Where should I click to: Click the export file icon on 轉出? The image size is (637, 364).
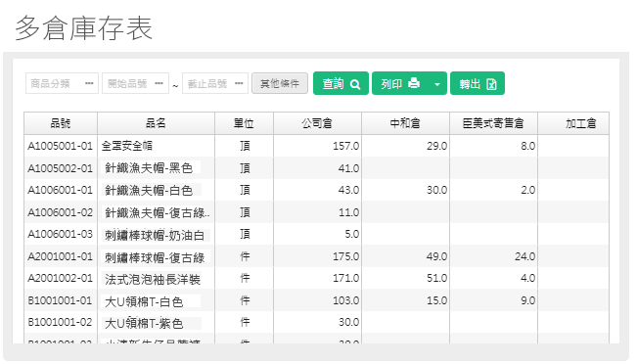(491, 84)
